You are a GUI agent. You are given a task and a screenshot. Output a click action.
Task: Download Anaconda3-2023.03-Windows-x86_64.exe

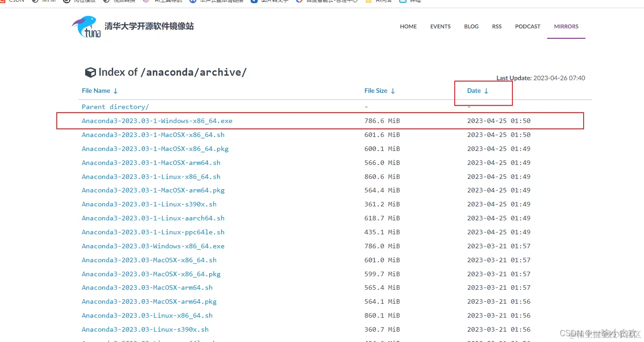[x=153, y=246]
